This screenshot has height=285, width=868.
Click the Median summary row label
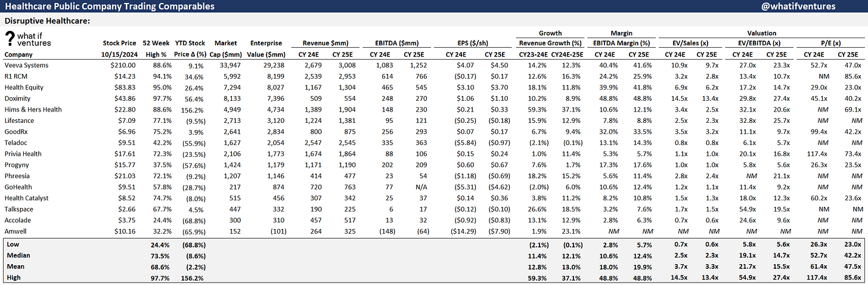click(18, 255)
